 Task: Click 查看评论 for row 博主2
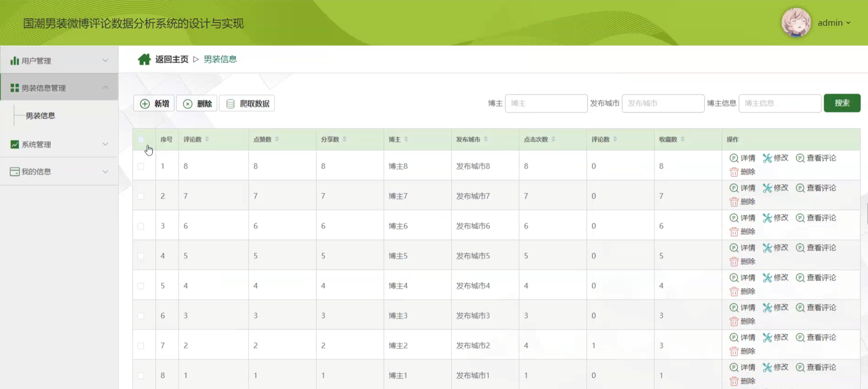(x=816, y=338)
